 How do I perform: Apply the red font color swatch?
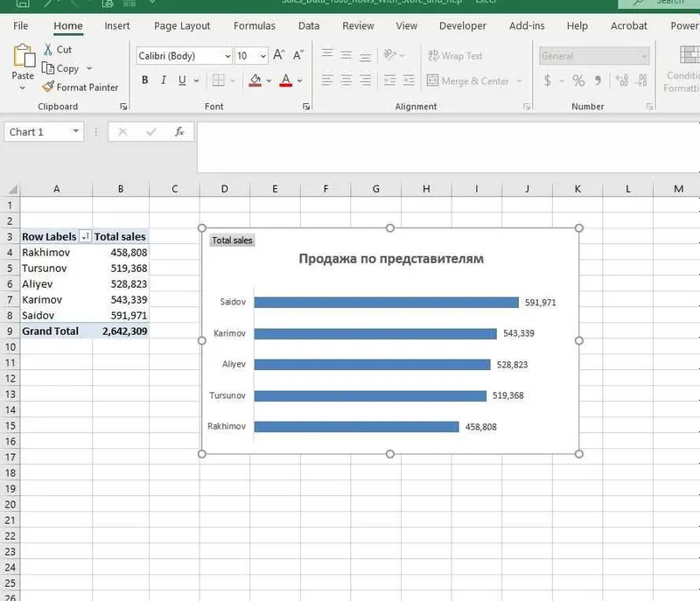click(286, 80)
